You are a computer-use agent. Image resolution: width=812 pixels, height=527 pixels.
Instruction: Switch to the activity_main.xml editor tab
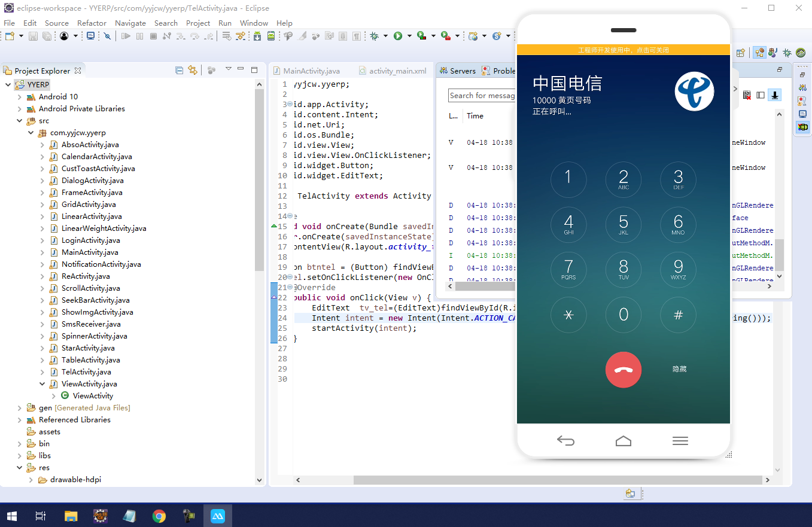398,71
